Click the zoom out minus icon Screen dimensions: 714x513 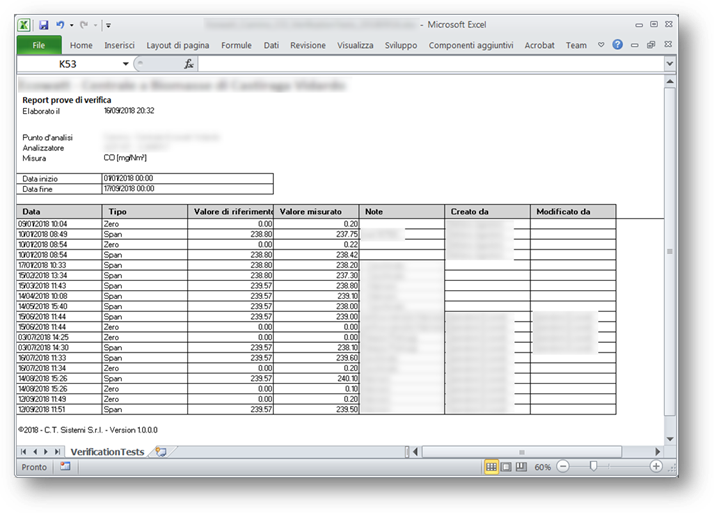pyautogui.click(x=563, y=467)
